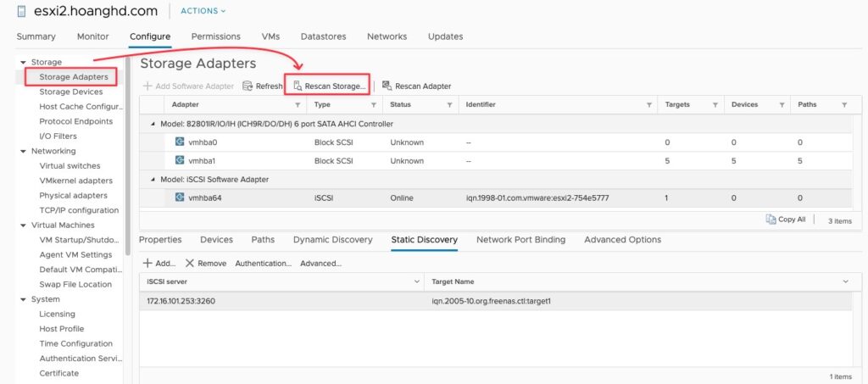This screenshot has height=384, width=868.
Task: Collapse the Storage section in sidebar
Action: pos(23,63)
